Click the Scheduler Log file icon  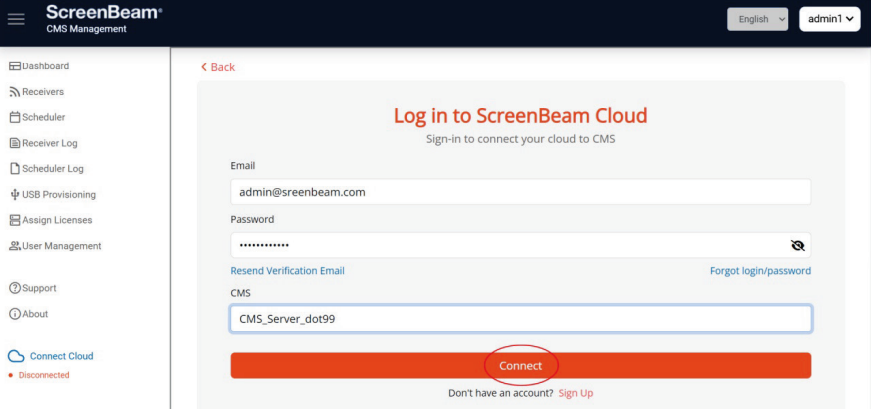15,169
